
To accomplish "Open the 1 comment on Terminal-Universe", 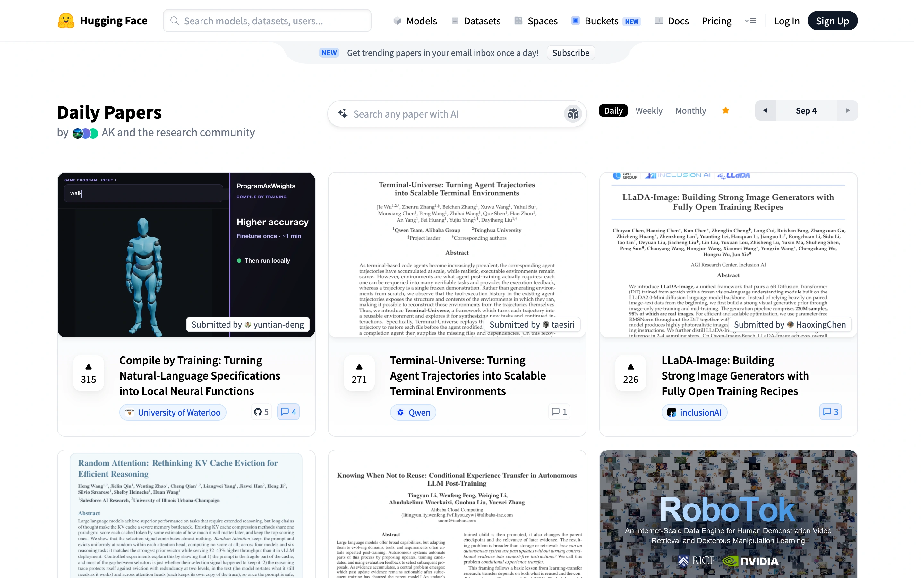I will 559,412.
